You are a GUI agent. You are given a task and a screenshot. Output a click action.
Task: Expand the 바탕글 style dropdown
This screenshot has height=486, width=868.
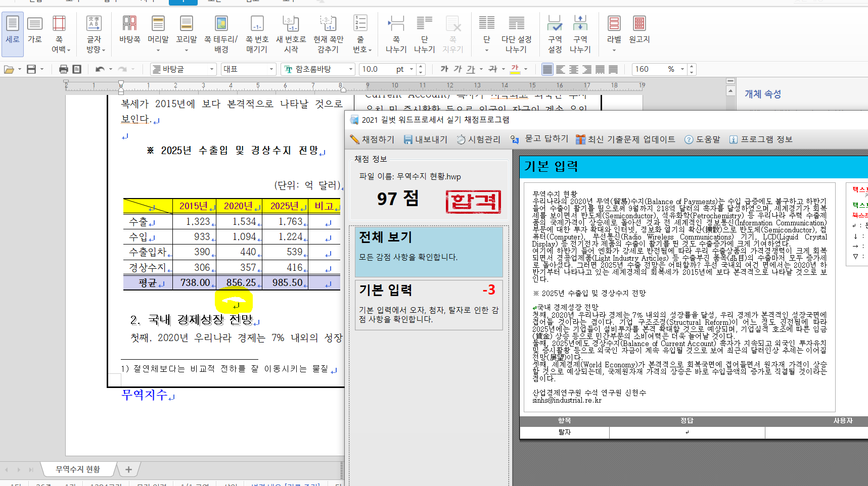point(212,69)
